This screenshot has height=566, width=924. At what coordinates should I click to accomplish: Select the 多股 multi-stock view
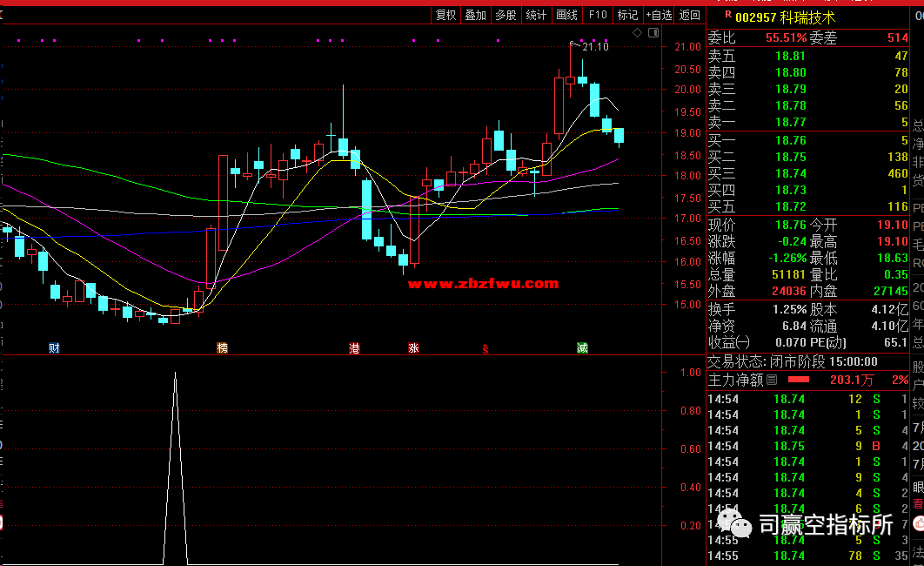click(x=506, y=15)
